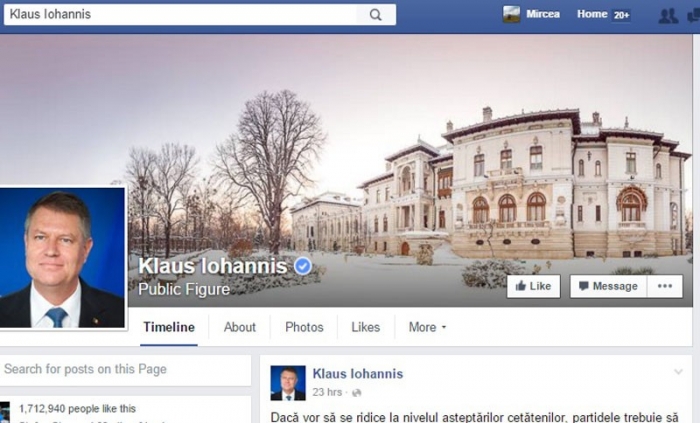Viewport: 700px width, 423px height.
Task: Click the verified badge next to Klaus Iohannis
Action: pyautogui.click(x=303, y=266)
